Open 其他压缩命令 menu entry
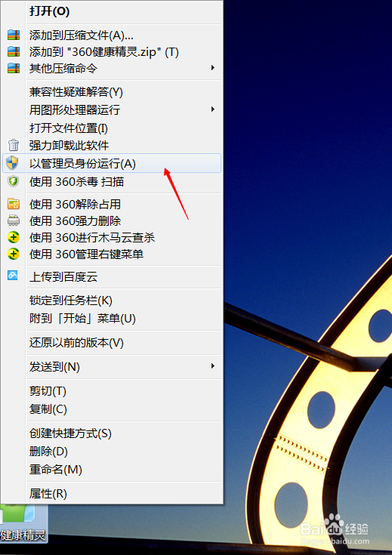This screenshot has width=392, height=555. [x=112, y=68]
